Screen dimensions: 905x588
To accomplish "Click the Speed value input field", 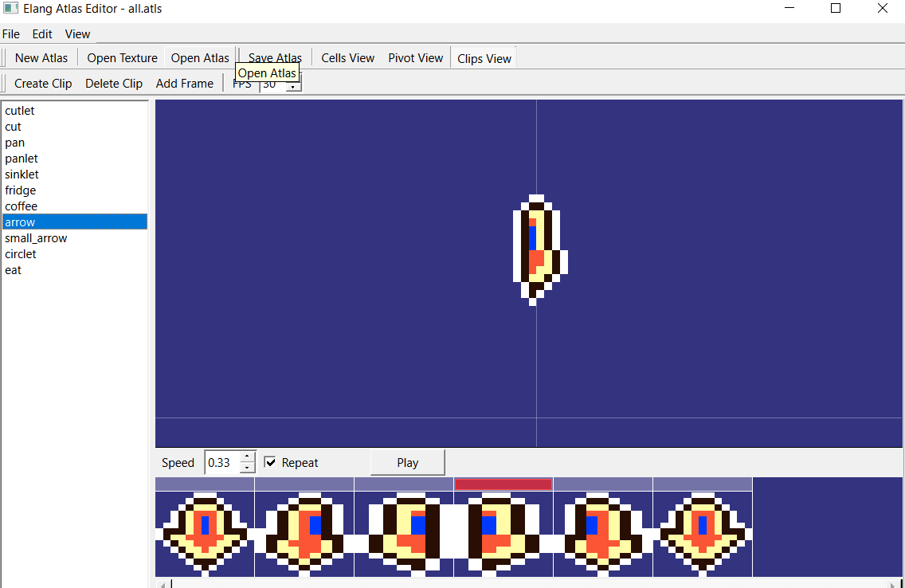I will coord(222,463).
